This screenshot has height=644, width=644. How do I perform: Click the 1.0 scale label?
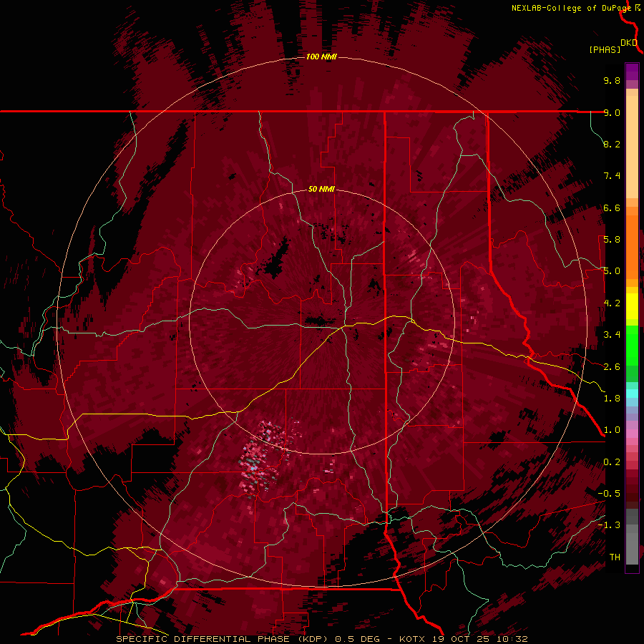pyautogui.click(x=612, y=430)
